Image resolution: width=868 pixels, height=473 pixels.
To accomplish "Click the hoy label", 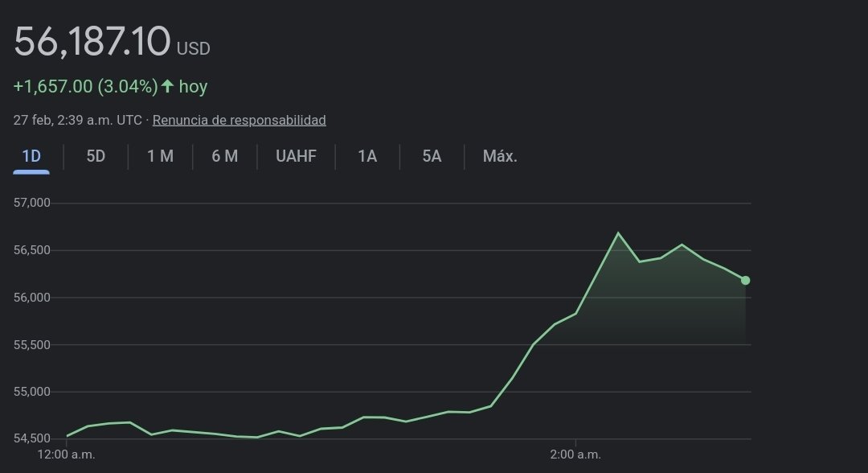I will click(193, 87).
